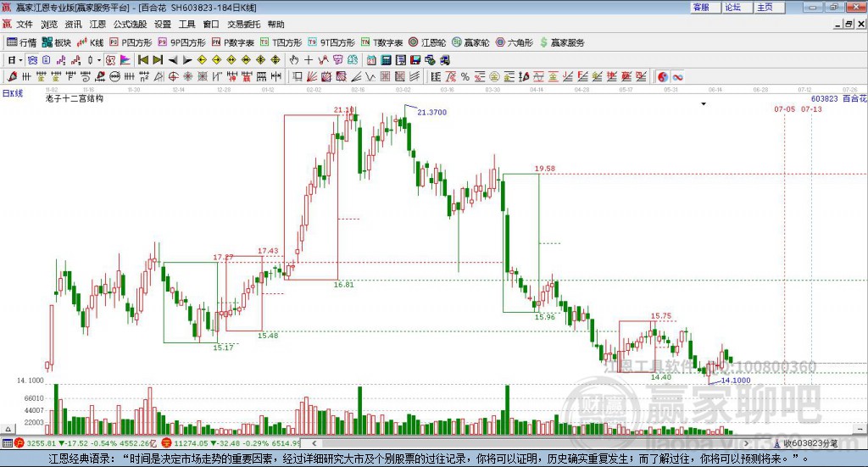
Task: Jump to the first bar icon
Action: coord(142,60)
